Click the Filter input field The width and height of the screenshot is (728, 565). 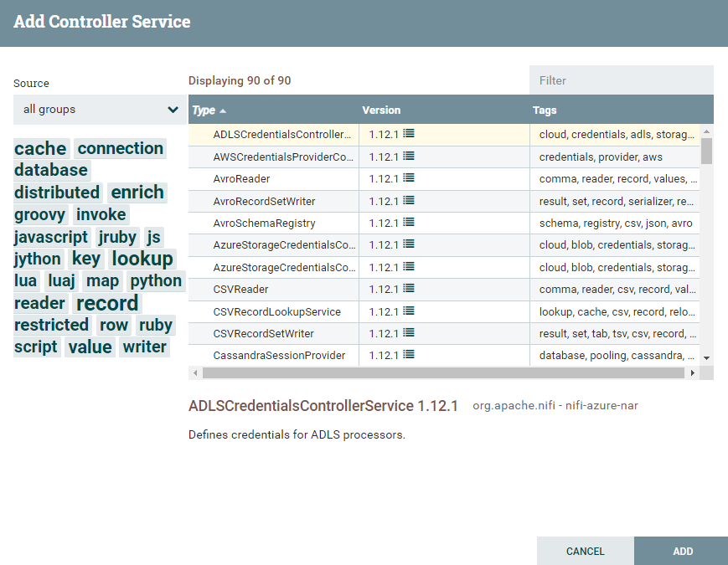622,80
